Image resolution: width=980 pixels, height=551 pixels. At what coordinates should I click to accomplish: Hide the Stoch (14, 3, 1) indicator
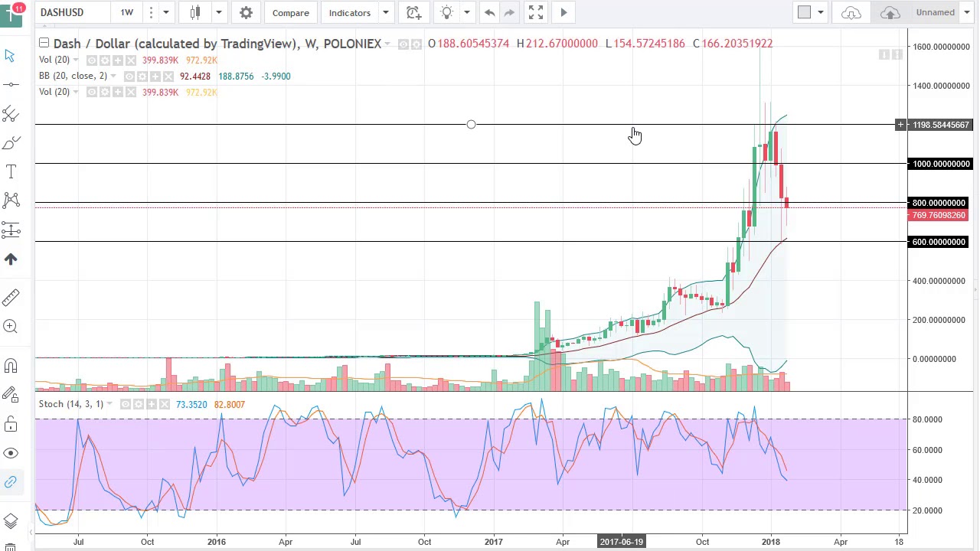coord(126,404)
